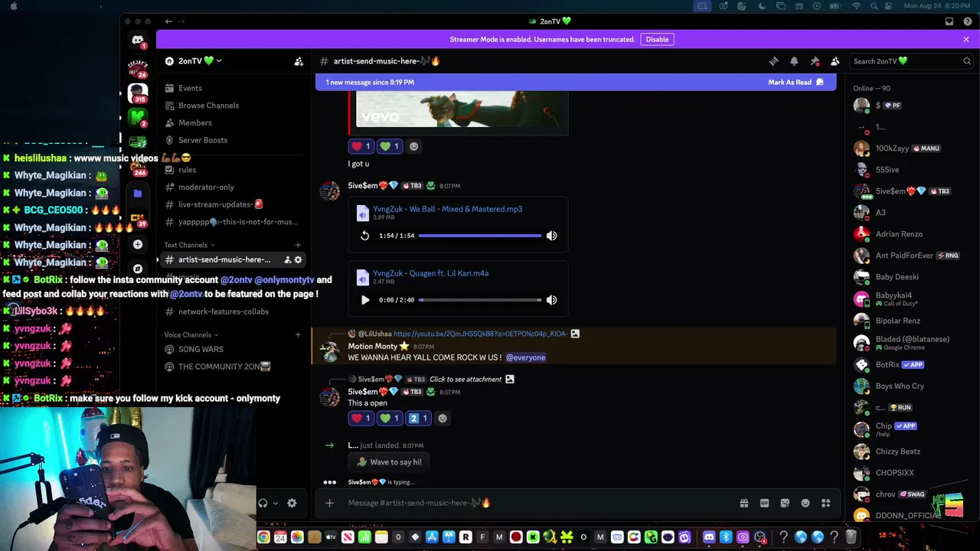
Task: Open YvngZuk - We Ball mp3 file link
Action: click(447, 209)
